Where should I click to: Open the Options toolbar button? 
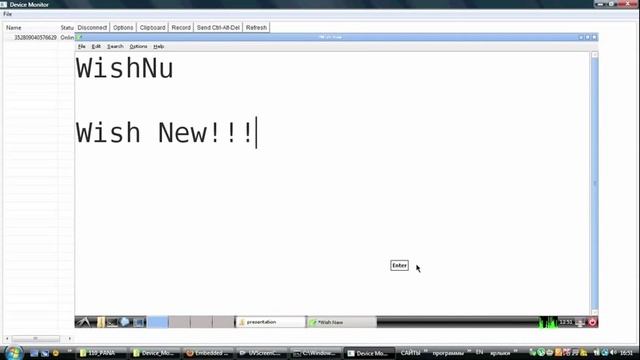point(123,27)
